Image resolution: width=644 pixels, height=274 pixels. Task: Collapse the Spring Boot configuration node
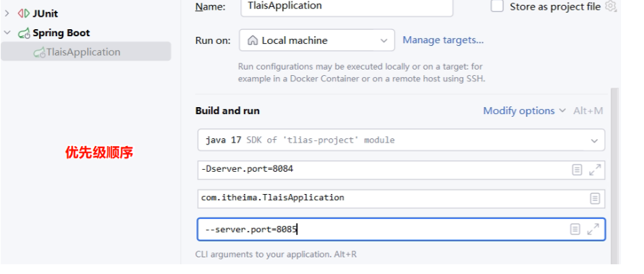tap(7, 33)
